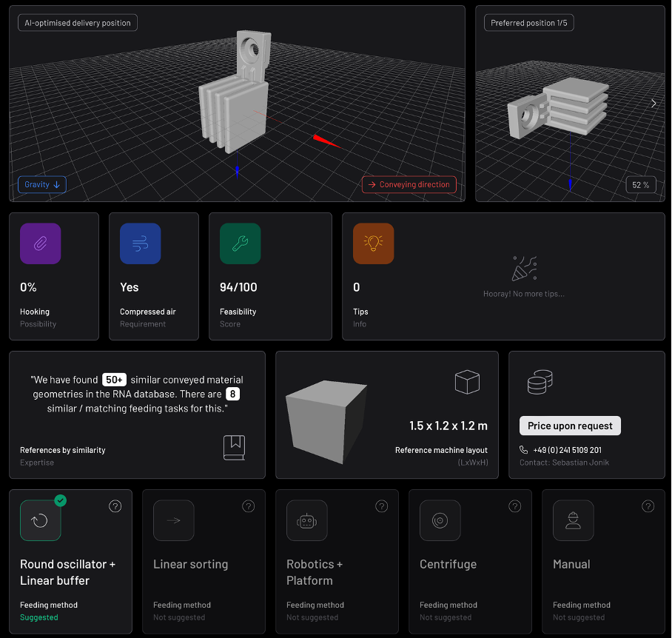
Task: Open help for Linear sorting method
Action: [248, 506]
